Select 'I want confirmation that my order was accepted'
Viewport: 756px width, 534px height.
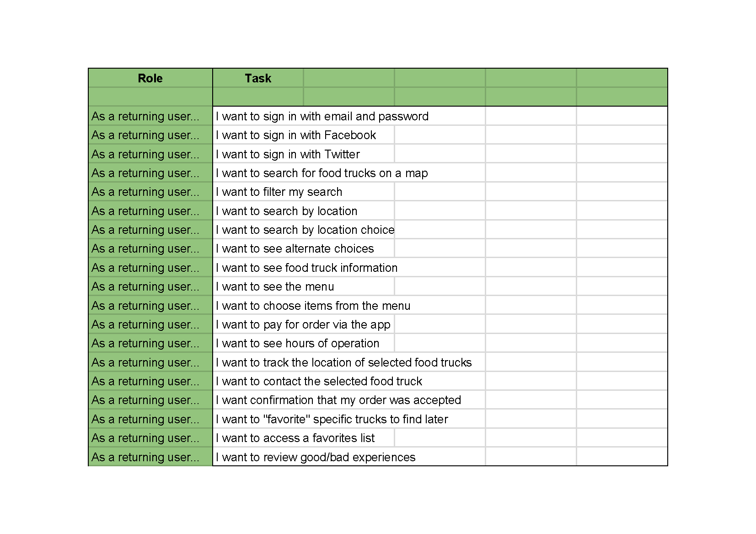[349, 400]
